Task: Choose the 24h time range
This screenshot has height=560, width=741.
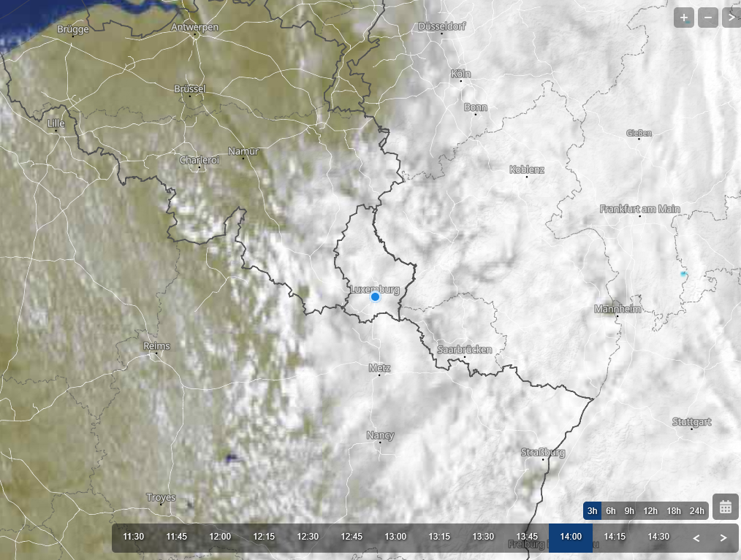Action: pos(696,510)
